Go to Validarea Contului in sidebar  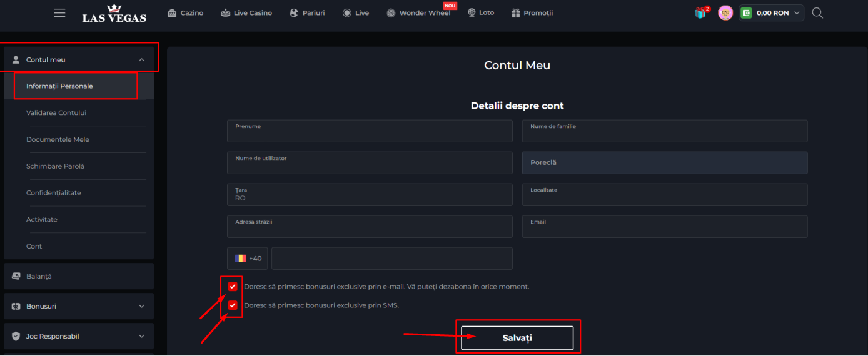pos(56,113)
